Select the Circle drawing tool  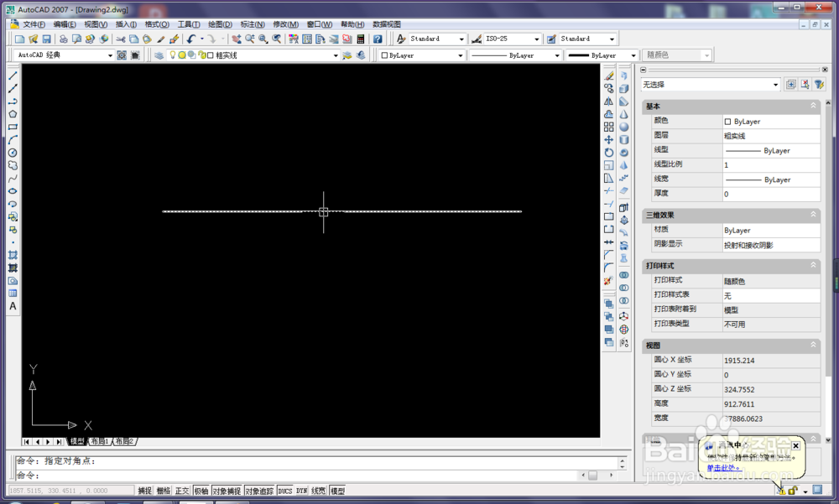pos(13,153)
